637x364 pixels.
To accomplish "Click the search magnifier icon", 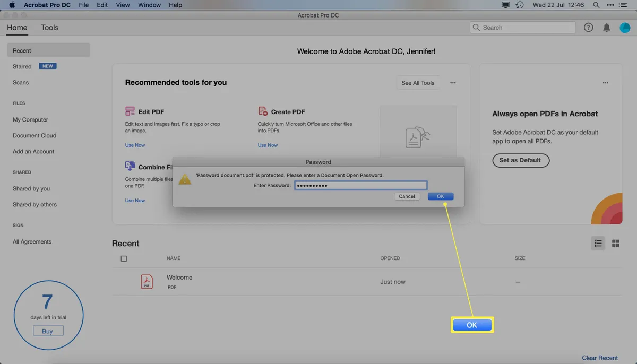I will [476, 28].
